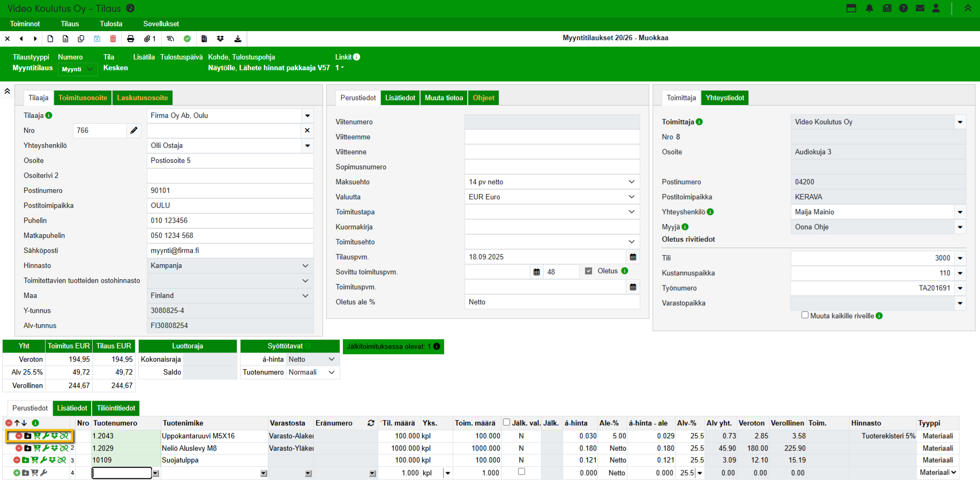This screenshot has width=980, height=486.
Task: Open notifications bell in top bar
Action: (869, 8)
